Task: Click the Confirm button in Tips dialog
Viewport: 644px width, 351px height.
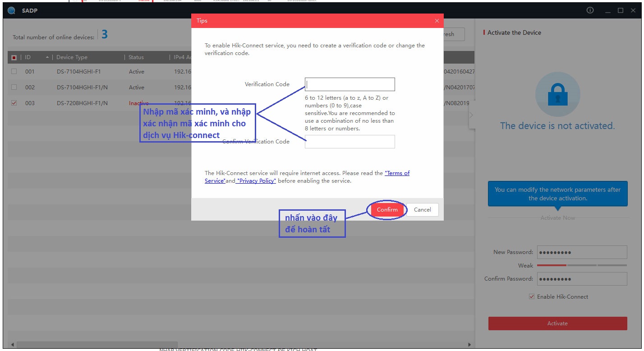Action: [387, 210]
